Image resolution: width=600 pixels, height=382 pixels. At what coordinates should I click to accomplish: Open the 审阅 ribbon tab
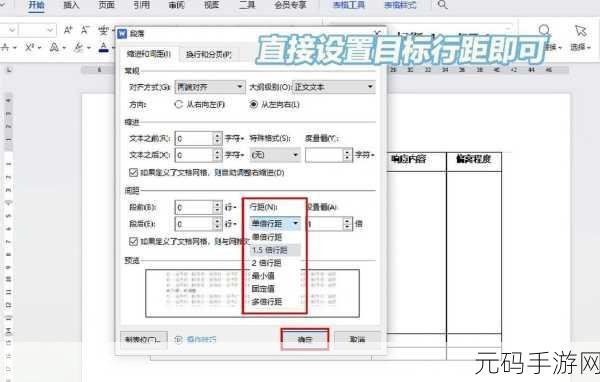pos(176,5)
